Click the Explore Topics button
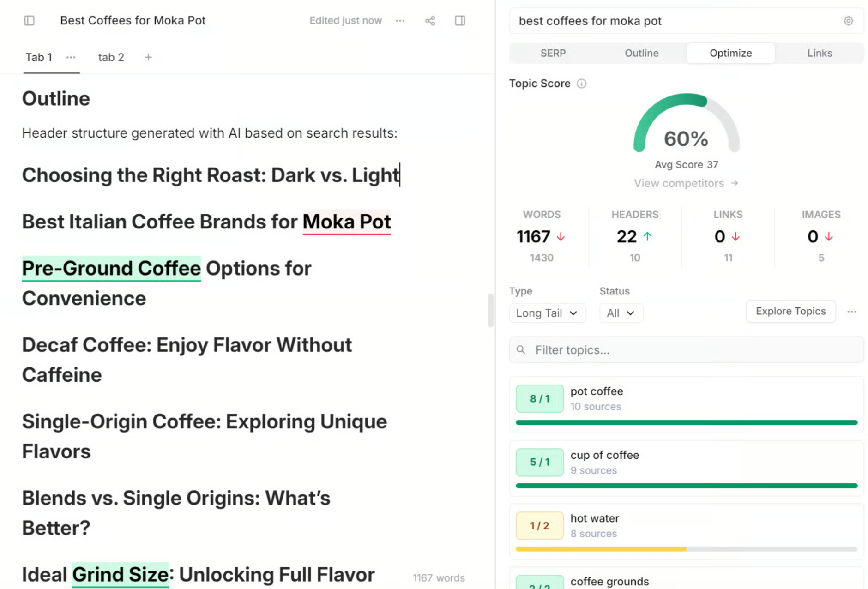 (x=790, y=311)
